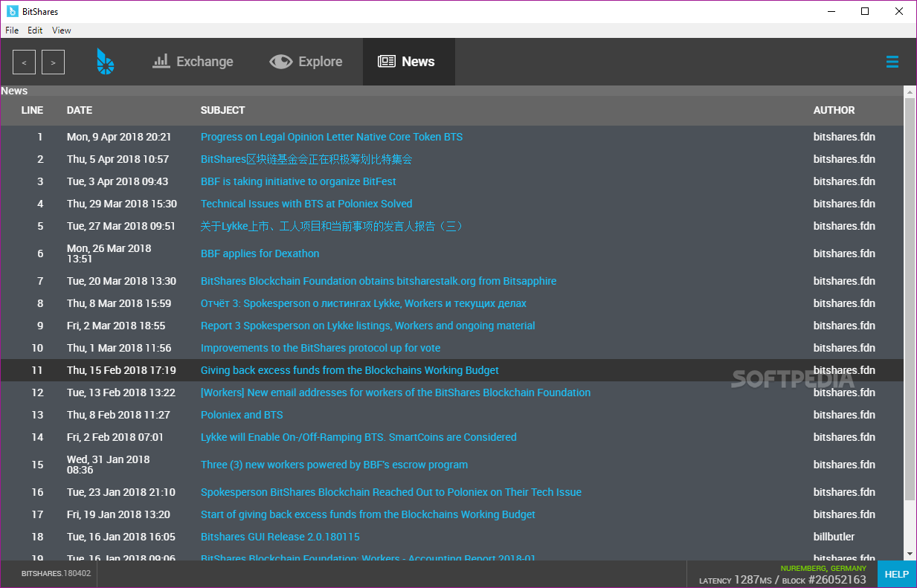Open 'Improvements to the BitShares protocol up for vote'

pos(321,348)
